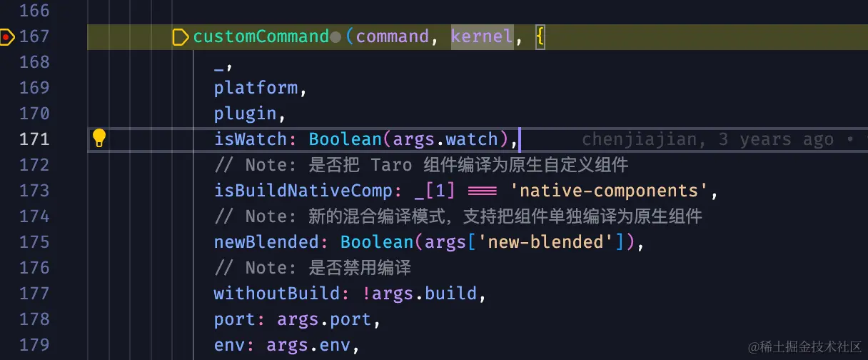Click the inline debug dot after customCommand
Image resolution: width=868 pixels, height=360 pixels.
[336, 37]
